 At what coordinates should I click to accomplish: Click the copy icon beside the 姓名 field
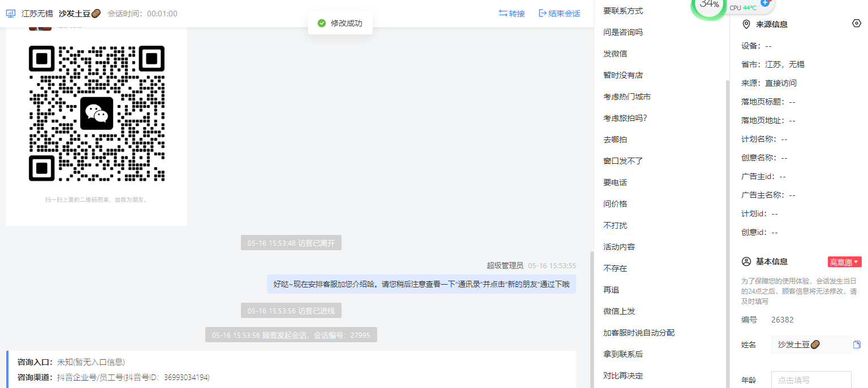pyautogui.click(x=857, y=345)
